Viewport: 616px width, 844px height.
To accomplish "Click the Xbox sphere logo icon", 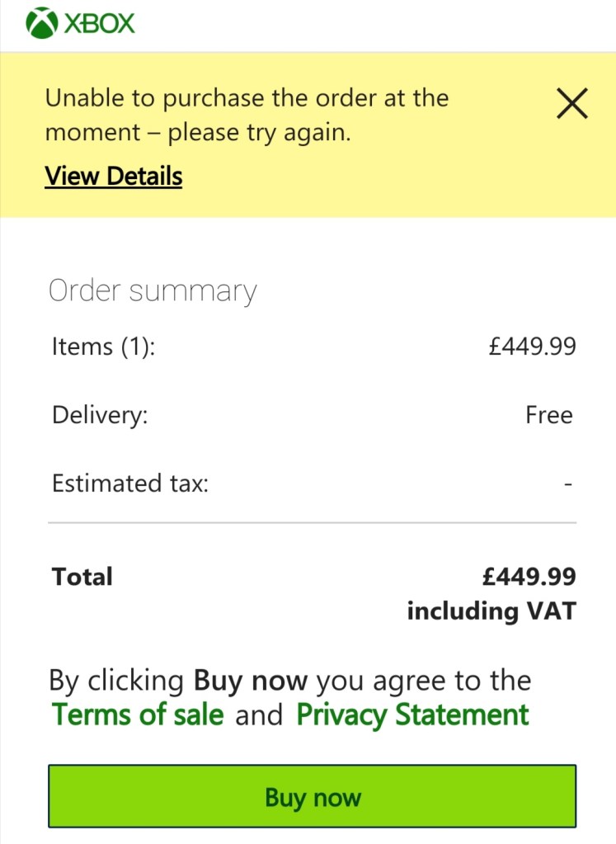I will (41, 23).
